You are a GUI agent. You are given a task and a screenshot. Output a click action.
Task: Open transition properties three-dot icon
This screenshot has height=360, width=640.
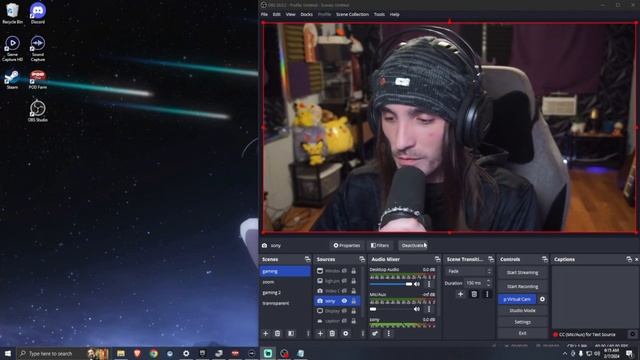click(x=487, y=294)
